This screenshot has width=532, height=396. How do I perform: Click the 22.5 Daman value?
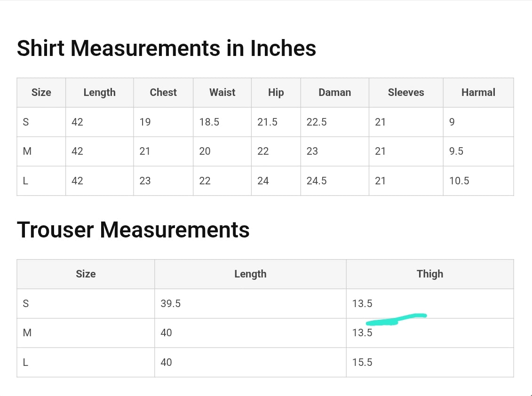point(317,122)
